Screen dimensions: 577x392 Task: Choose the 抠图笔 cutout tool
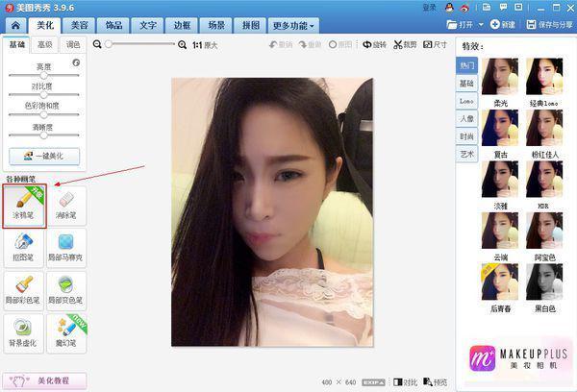tap(25, 246)
